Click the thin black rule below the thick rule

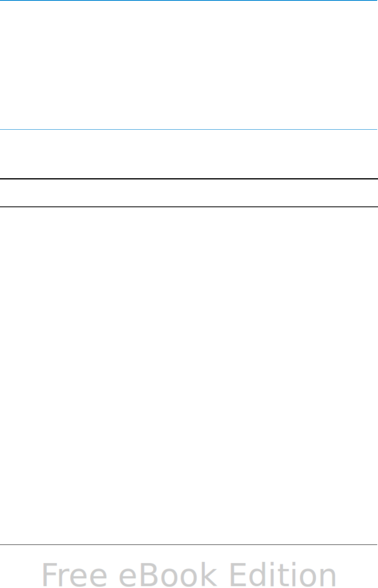189,206
